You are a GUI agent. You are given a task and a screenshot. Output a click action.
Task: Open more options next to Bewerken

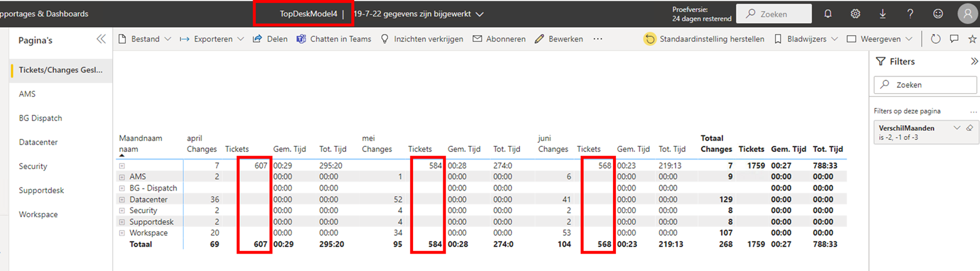pyautogui.click(x=597, y=39)
